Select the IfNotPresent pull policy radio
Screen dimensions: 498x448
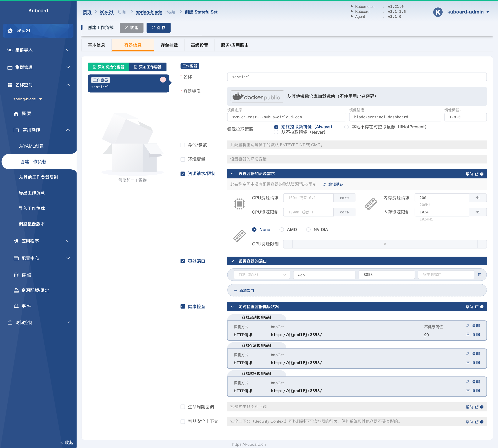coord(347,127)
